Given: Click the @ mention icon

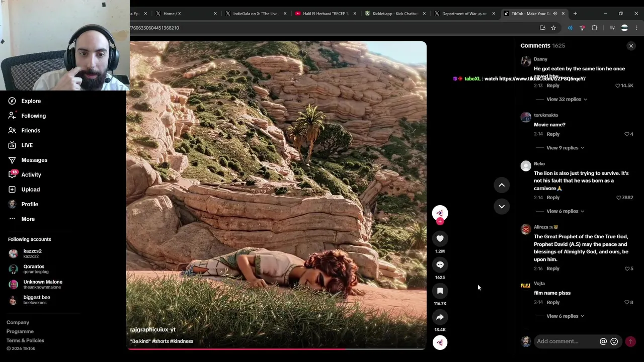Looking at the screenshot, I should point(603,341).
